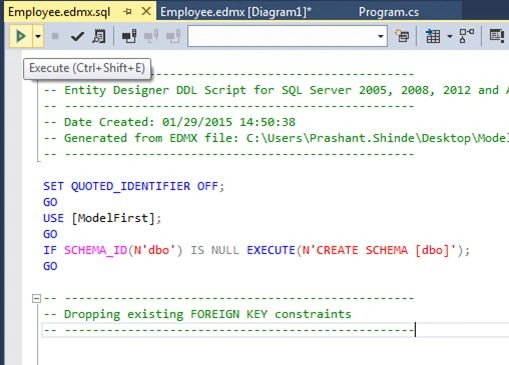Click the 'SET QUOTED_IDENTIFIER OFF;' line
This screenshot has height=365, width=509.
[x=134, y=186]
